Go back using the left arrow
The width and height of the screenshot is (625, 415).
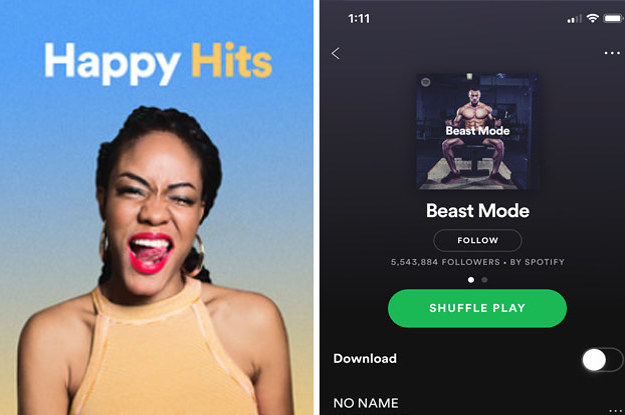[336, 53]
